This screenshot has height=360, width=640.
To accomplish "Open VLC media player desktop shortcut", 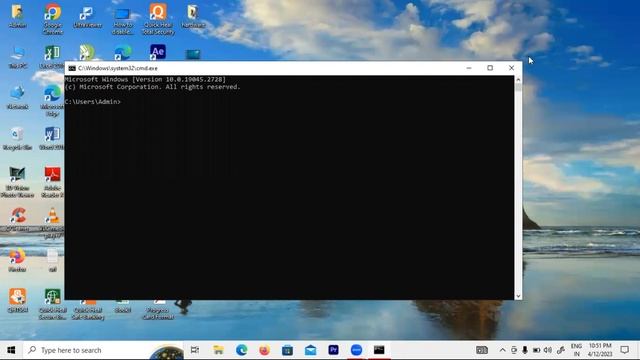I will click(x=52, y=223).
